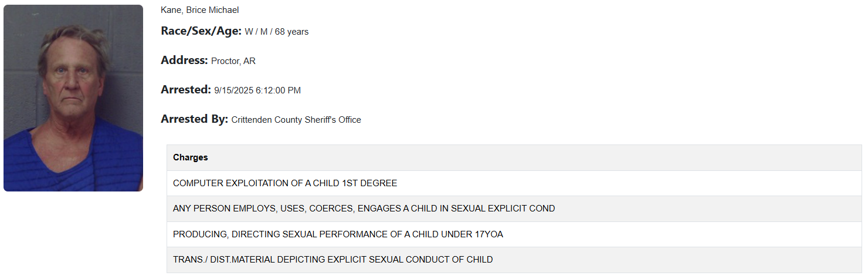Select the '68 years' age text

(x=291, y=32)
